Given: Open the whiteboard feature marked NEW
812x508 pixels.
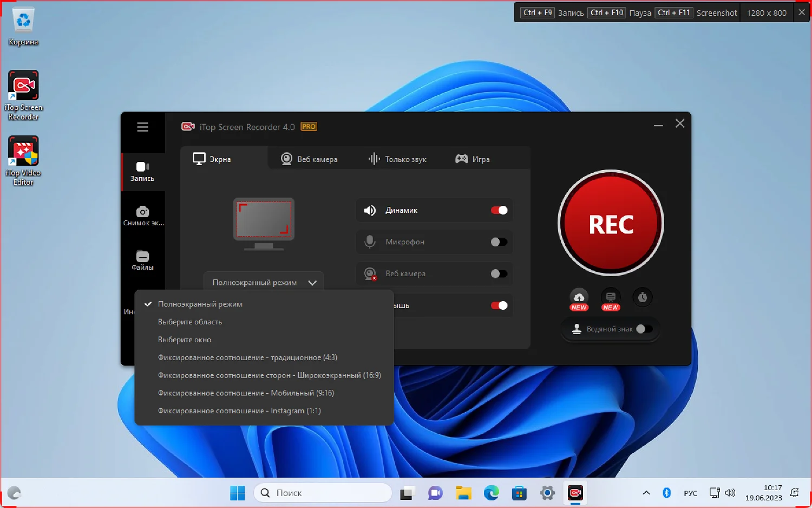Looking at the screenshot, I should [610, 297].
